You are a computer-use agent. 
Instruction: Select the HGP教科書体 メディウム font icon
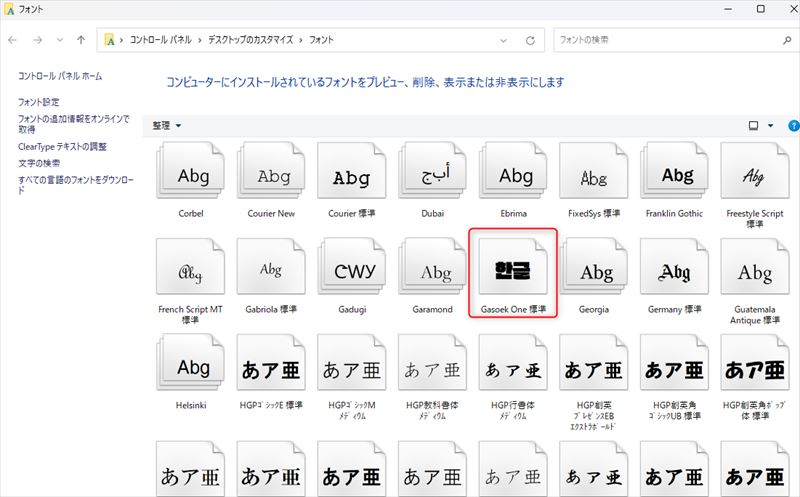pyautogui.click(x=432, y=362)
